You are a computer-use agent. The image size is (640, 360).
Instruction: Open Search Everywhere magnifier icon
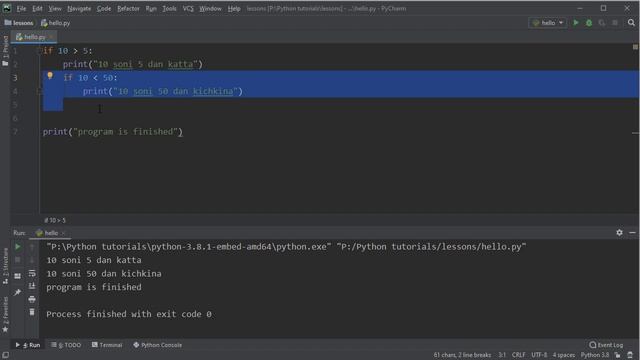tap(631, 23)
